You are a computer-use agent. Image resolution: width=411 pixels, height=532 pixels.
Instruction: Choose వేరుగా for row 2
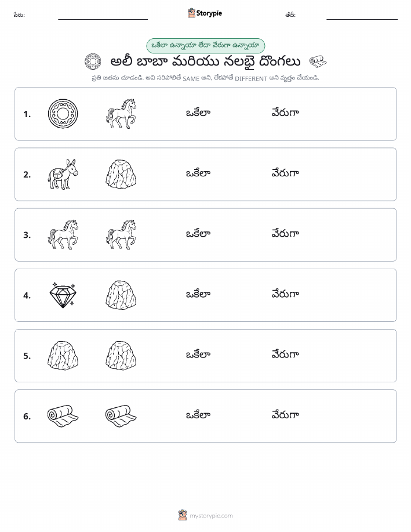(x=285, y=173)
